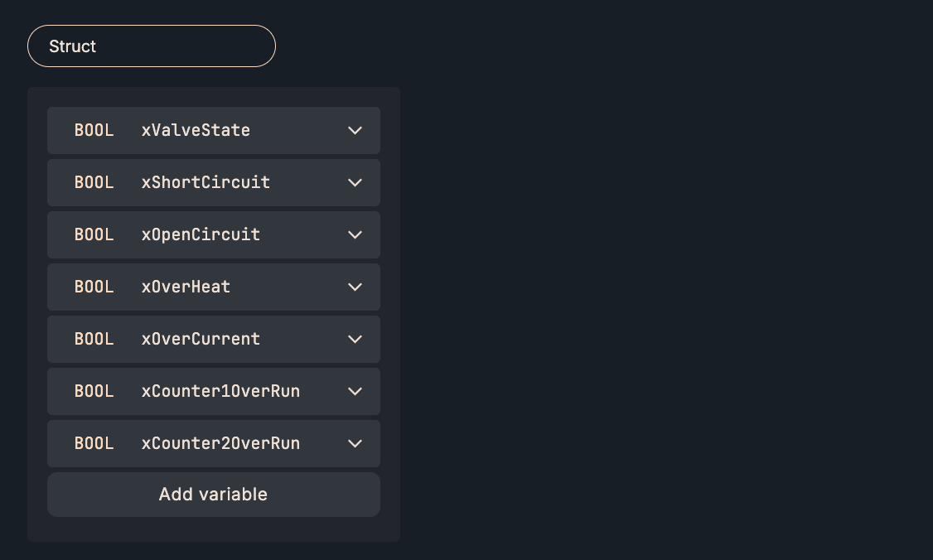Click the BOOL type label of xValveState
The width and height of the screenshot is (933, 560).
pyautogui.click(x=94, y=130)
